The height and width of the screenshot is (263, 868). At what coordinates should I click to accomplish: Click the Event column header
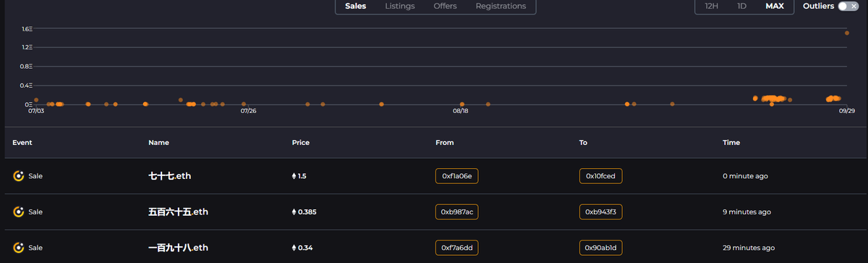pyautogui.click(x=22, y=143)
